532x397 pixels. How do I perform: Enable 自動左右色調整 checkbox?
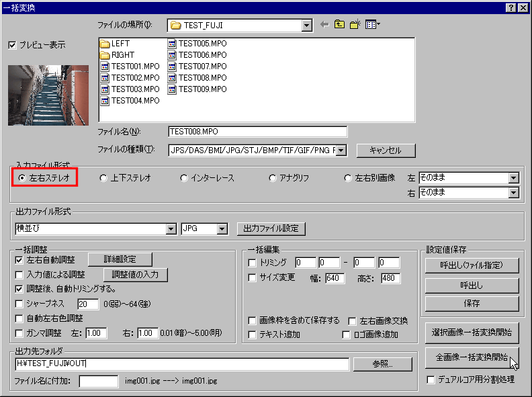[19, 318]
